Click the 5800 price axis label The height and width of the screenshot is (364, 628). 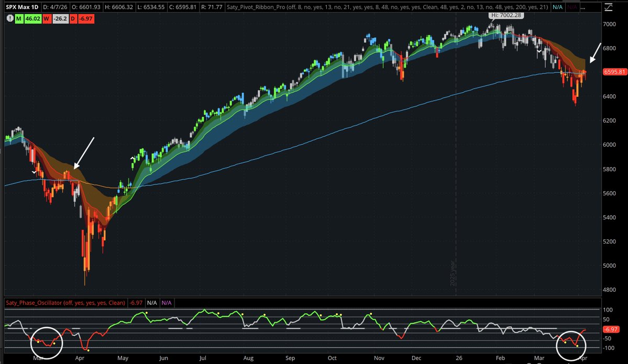[x=609, y=169]
